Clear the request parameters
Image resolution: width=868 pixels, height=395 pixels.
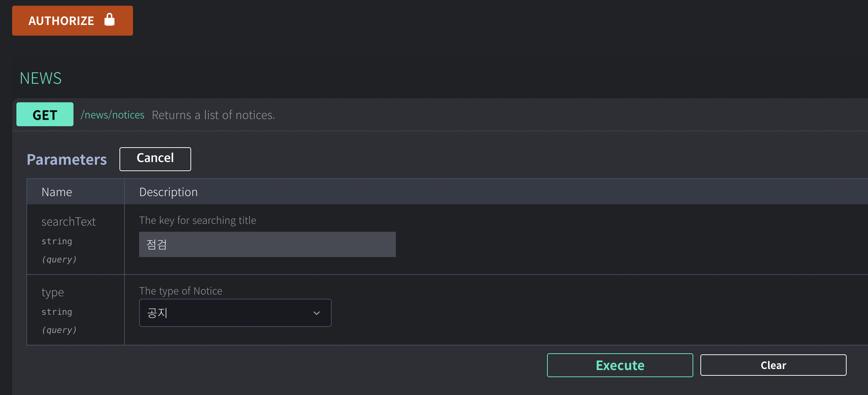pyautogui.click(x=773, y=365)
